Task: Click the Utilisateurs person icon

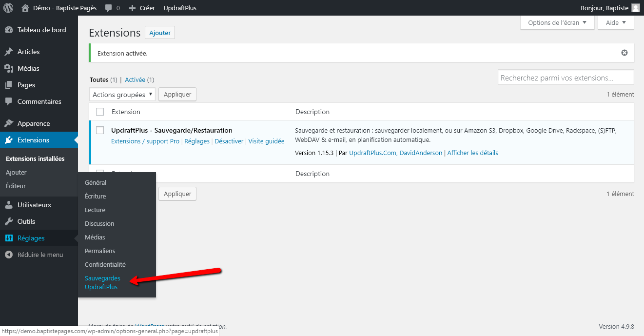Action: [9, 205]
